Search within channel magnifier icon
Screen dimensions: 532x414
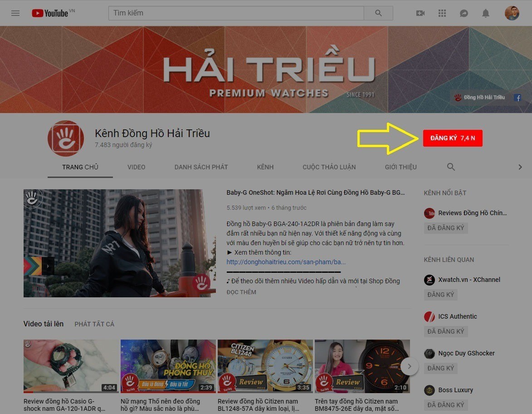point(451,167)
